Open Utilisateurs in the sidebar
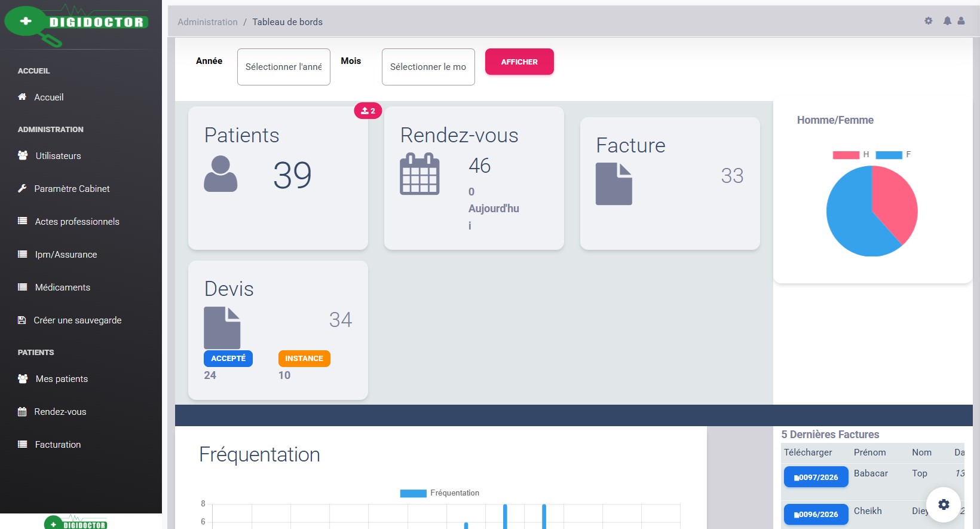This screenshot has width=980, height=529. click(58, 156)
